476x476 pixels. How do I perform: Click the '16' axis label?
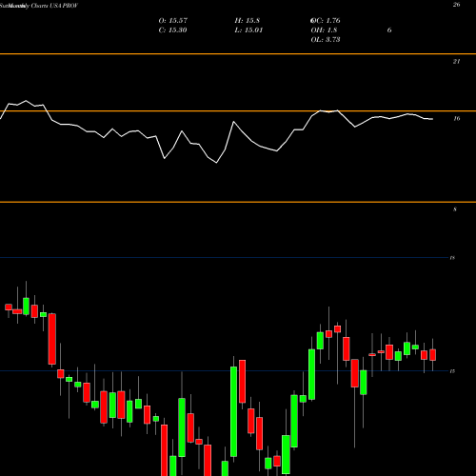[456, 119]
